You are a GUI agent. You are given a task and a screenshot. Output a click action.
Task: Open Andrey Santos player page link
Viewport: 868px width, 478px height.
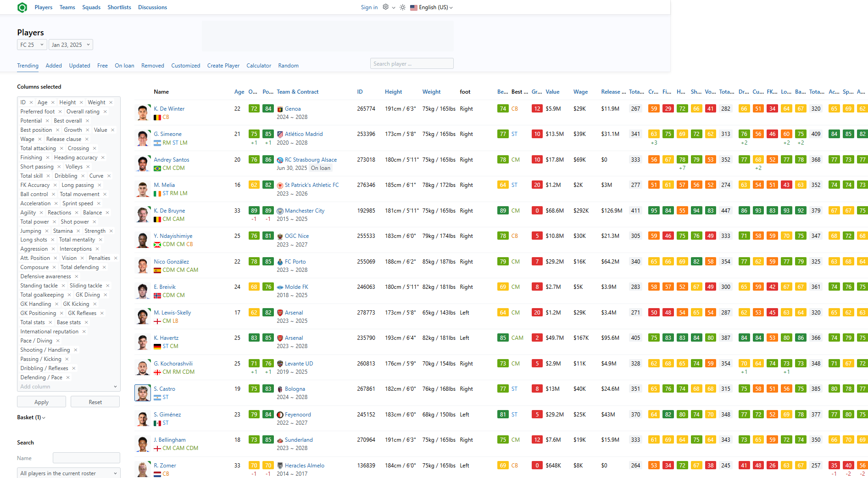click(x=172, y=160)
